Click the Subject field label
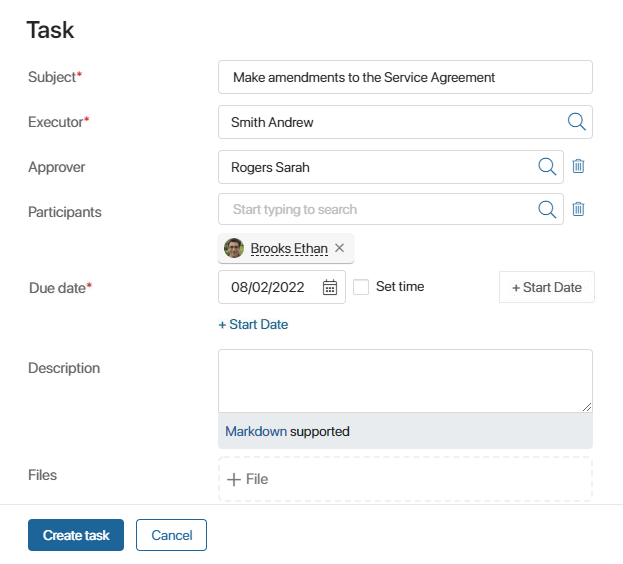 coord(55,77)
